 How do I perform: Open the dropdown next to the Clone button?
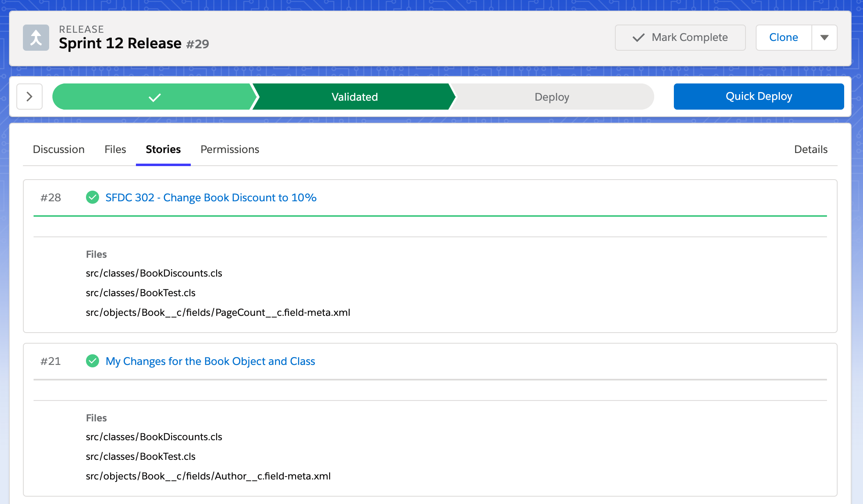pos(824,38)
